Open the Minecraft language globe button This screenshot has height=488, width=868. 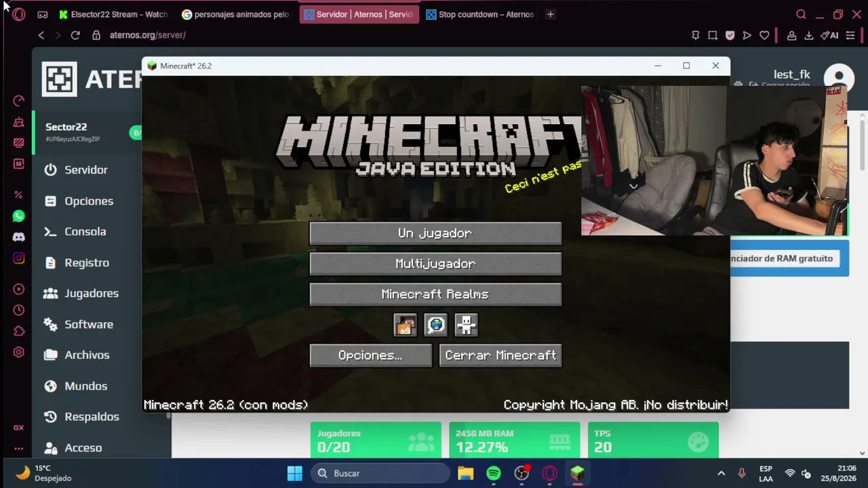[x=435, y=325]
